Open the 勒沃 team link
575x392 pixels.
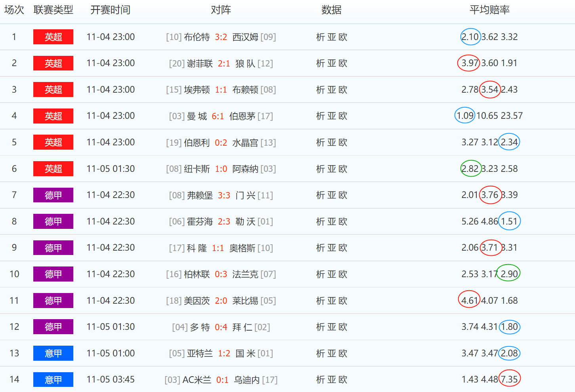tap(245, 222)
